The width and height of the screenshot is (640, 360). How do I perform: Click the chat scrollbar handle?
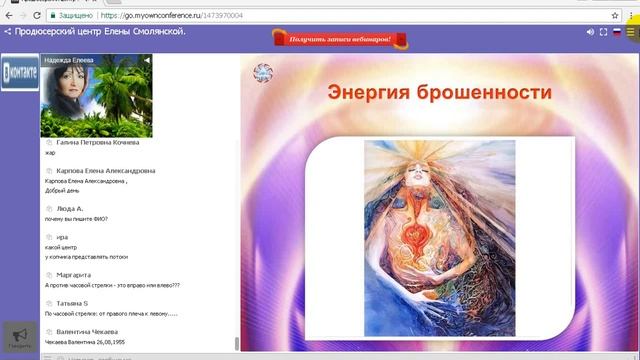click(x=237, y=344)
